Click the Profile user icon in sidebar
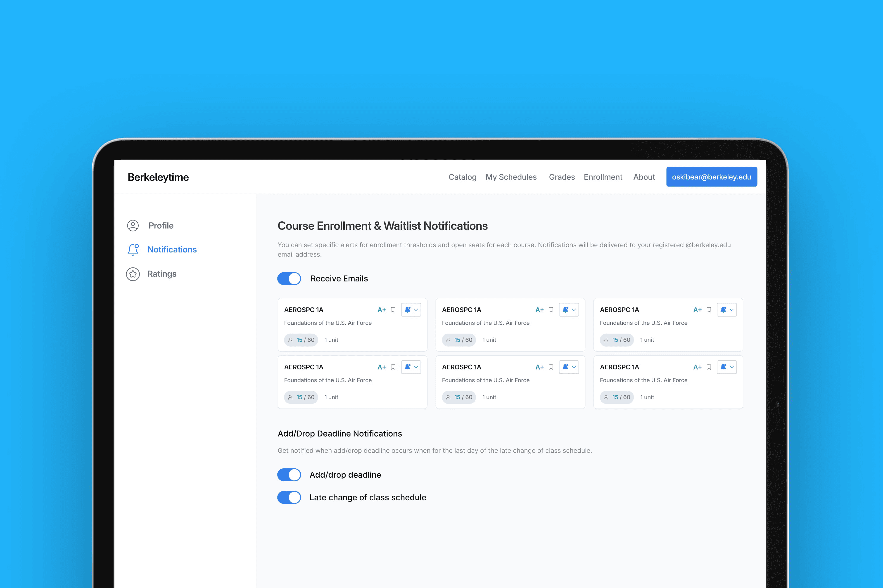Screen dimensions: 883x588 click(133, 225)
